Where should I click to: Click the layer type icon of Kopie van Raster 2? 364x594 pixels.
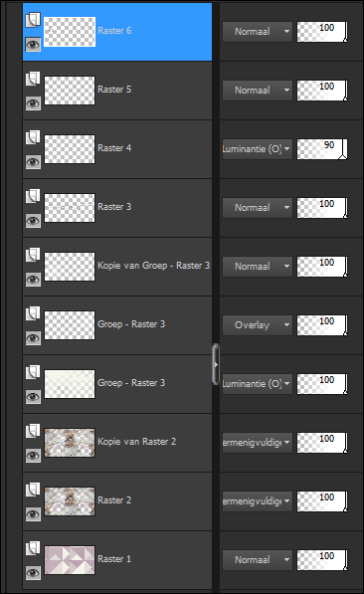tap(33, 431)
